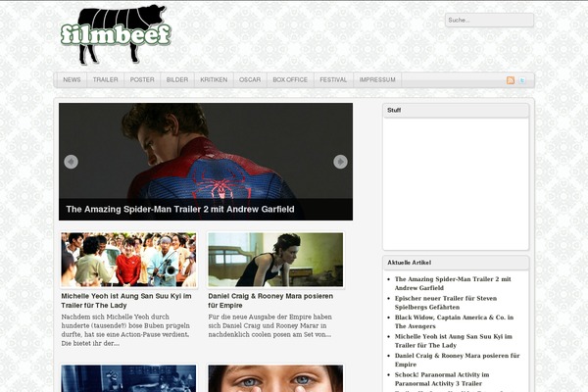
Task: Open the Twitter icon in the navbar
Action: pos(522,80)
